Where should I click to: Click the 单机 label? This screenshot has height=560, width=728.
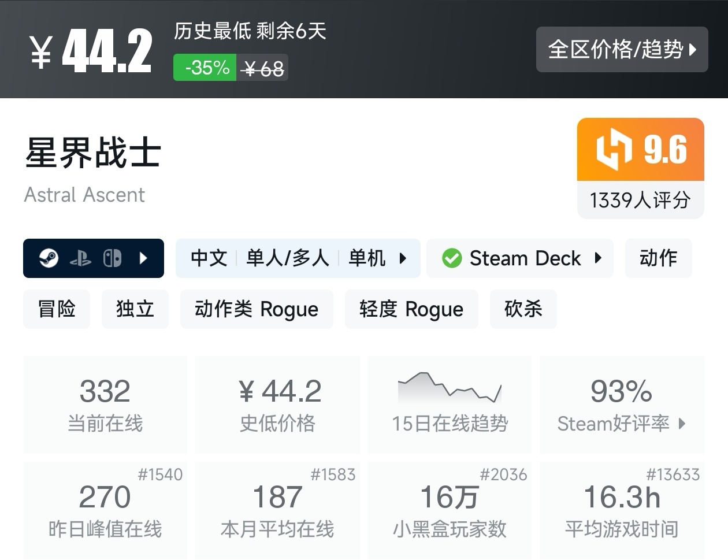tap(367, 258)
